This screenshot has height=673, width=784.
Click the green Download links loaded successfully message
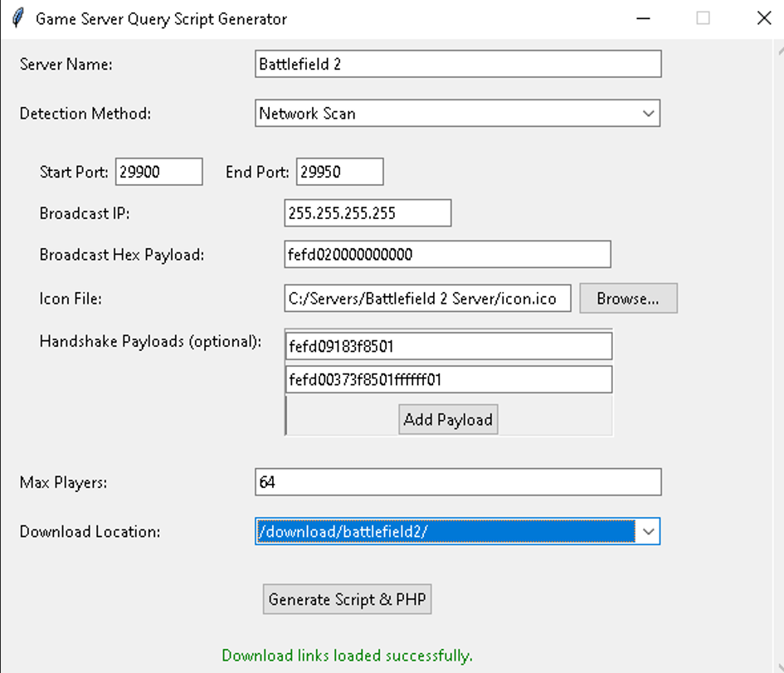pos(347,656)
